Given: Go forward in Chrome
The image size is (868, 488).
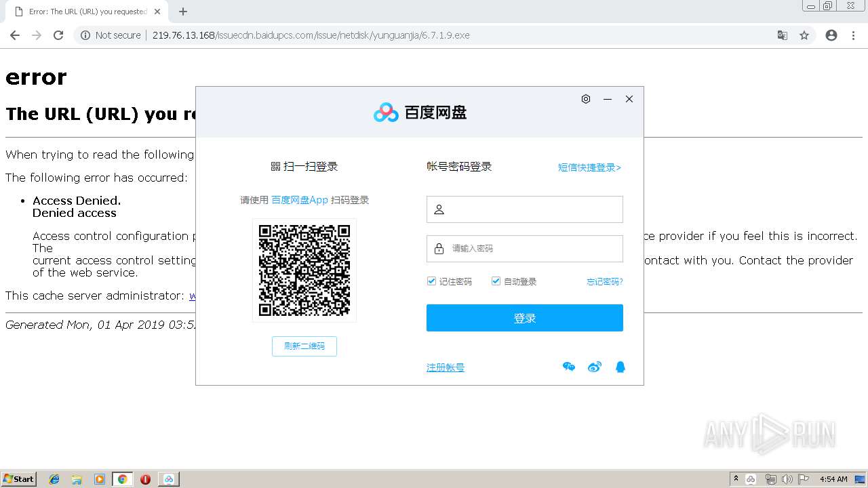Looking at the screenshot, I should [x=37, y=35].
